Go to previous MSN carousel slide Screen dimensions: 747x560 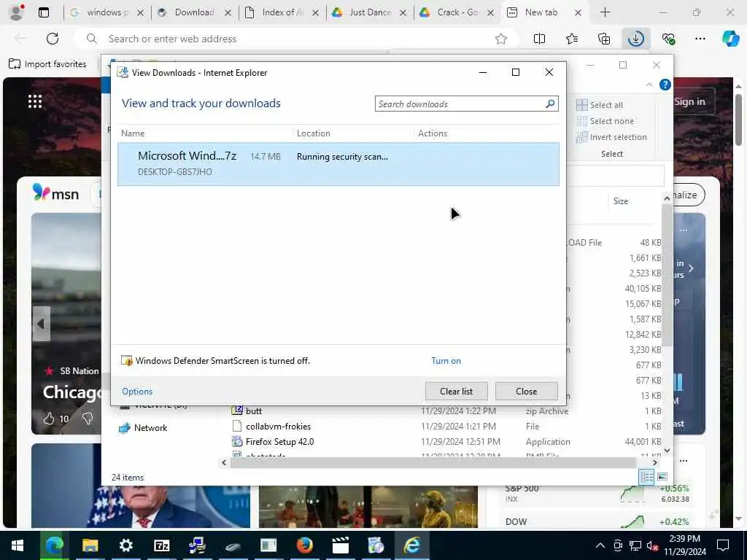pos(41,324)
